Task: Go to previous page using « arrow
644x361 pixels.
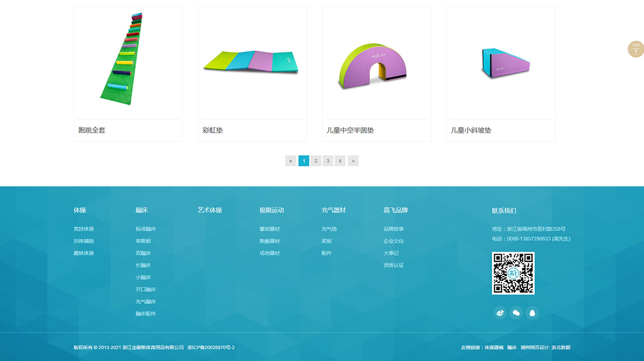Action: click(291, 161)
